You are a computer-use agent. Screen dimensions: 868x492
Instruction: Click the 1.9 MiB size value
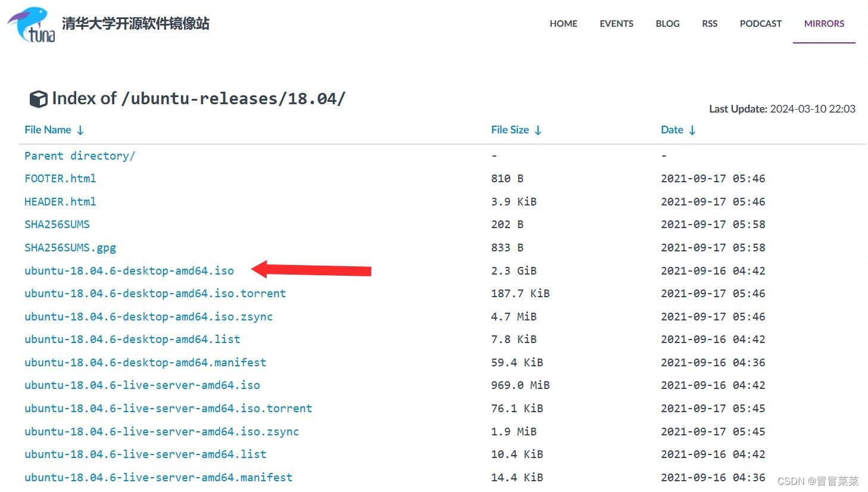514,432
